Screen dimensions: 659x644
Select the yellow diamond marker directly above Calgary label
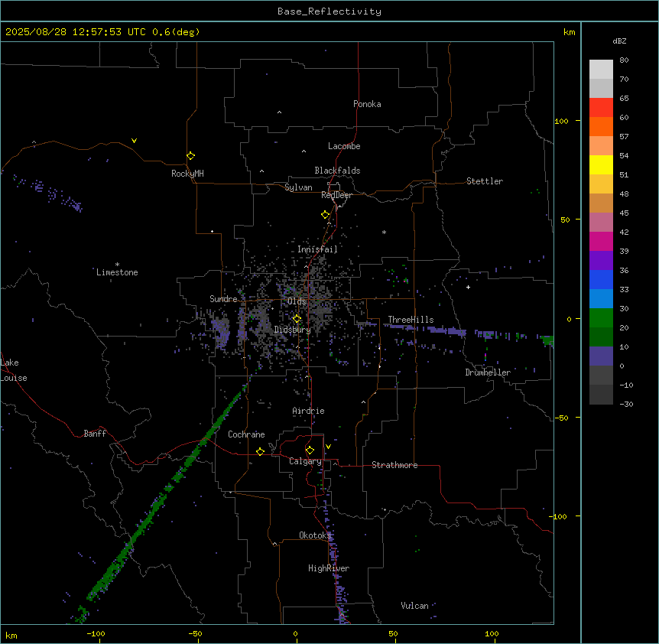pos(310,450)
